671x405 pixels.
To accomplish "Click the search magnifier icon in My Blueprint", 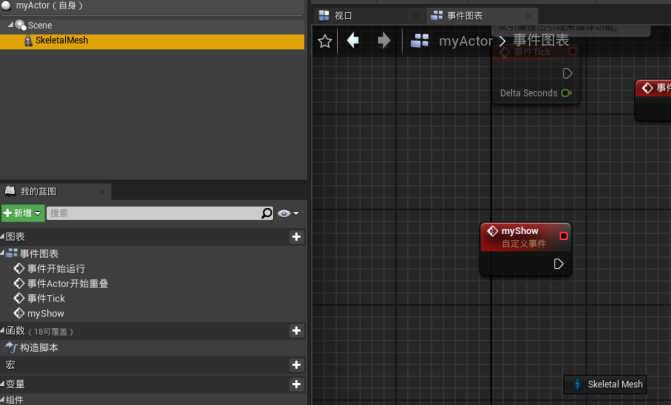I will click(x=266, y=213).
